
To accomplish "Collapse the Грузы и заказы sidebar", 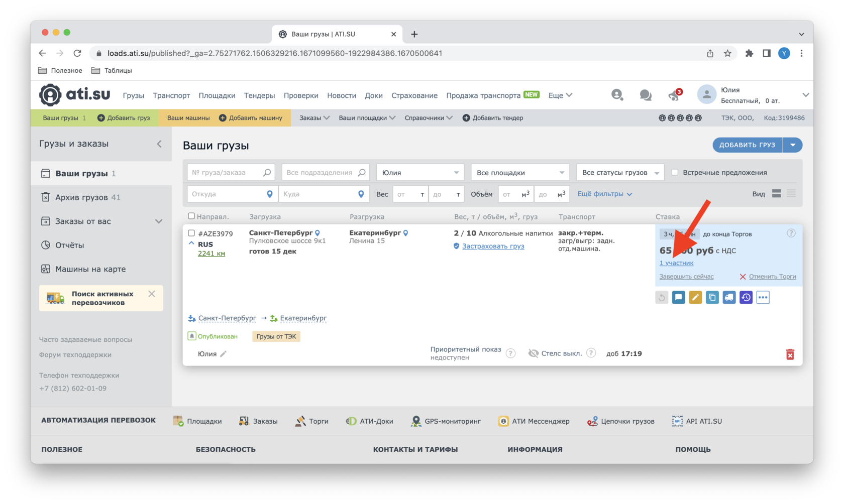I will 159,144.
